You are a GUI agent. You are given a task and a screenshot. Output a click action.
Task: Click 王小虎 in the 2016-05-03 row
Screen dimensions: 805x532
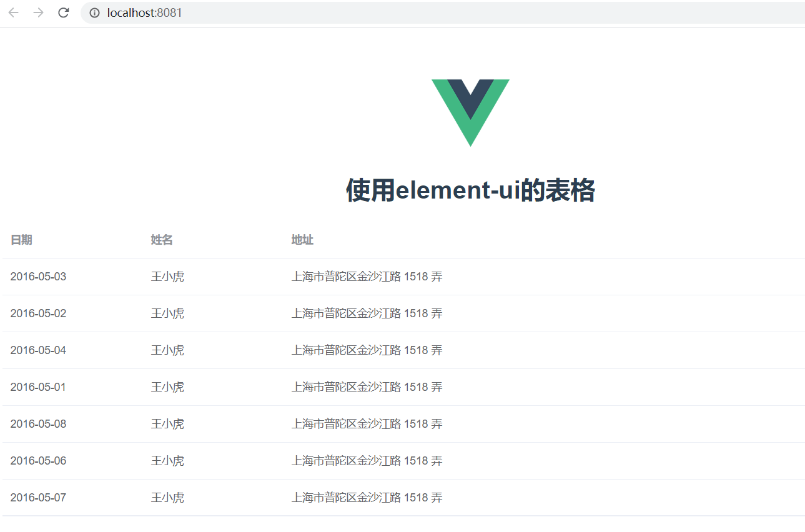pos(167,277)
